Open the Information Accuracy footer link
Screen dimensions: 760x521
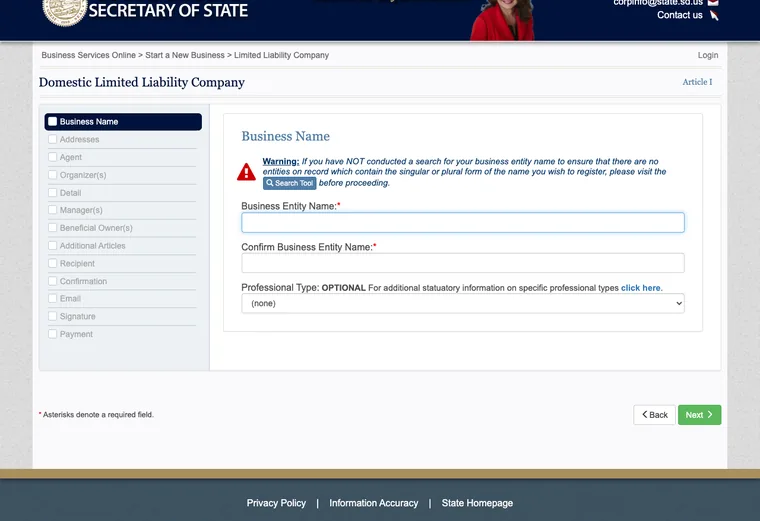374,503
